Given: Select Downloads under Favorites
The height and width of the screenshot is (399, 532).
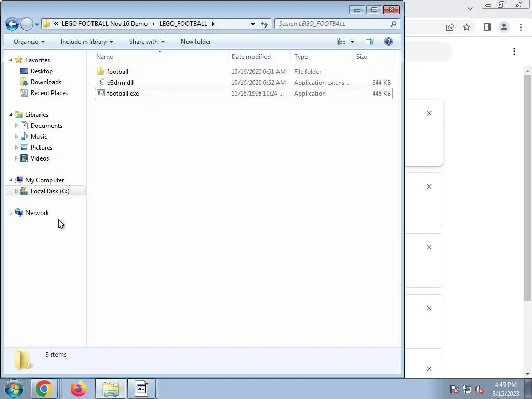Looking at the screenshot, I should point(46,82).
